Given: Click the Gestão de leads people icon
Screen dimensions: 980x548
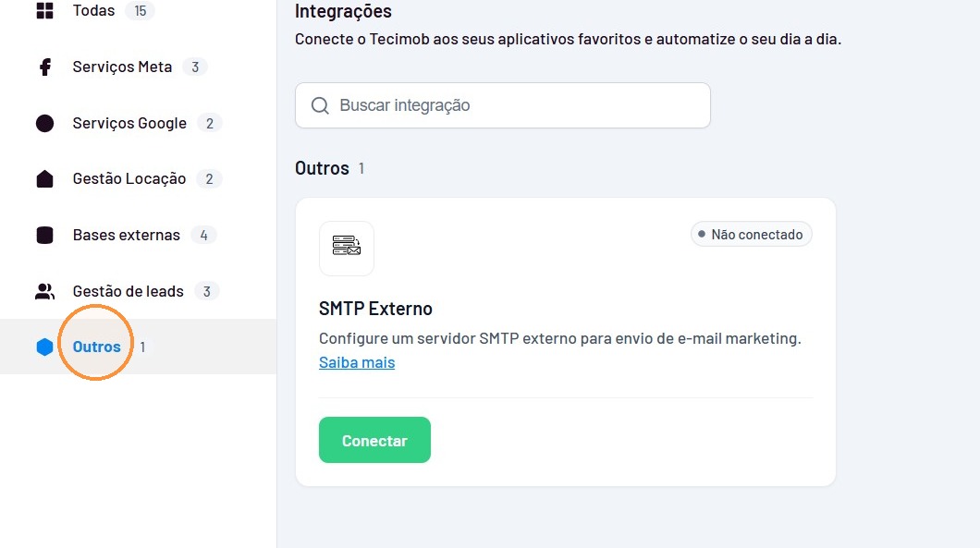Looking at the screenshot, I should pyautogui.click(x=44, y=291).
